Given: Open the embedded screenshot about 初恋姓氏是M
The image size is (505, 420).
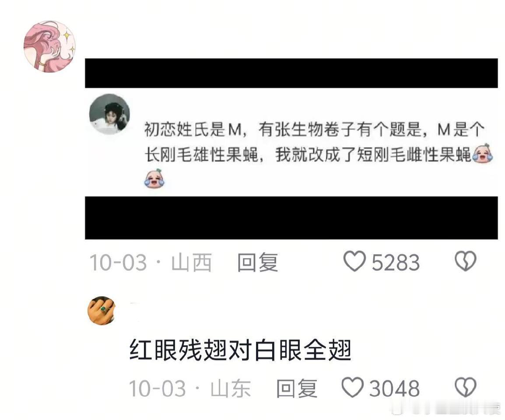Looking at the screenshot, I should [291, 142].
